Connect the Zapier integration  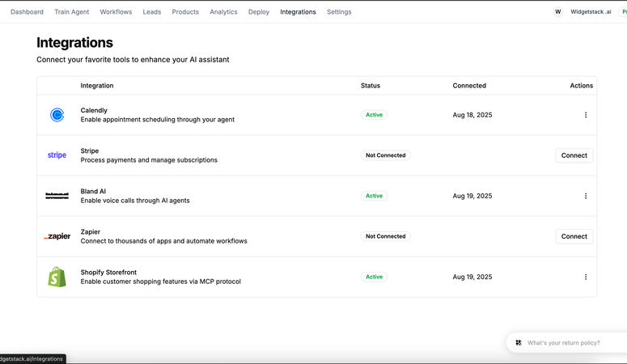(x=574, y=236)
